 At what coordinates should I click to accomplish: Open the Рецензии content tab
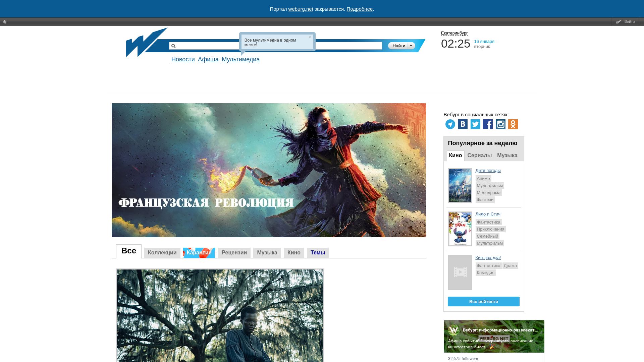pos(234,253)
